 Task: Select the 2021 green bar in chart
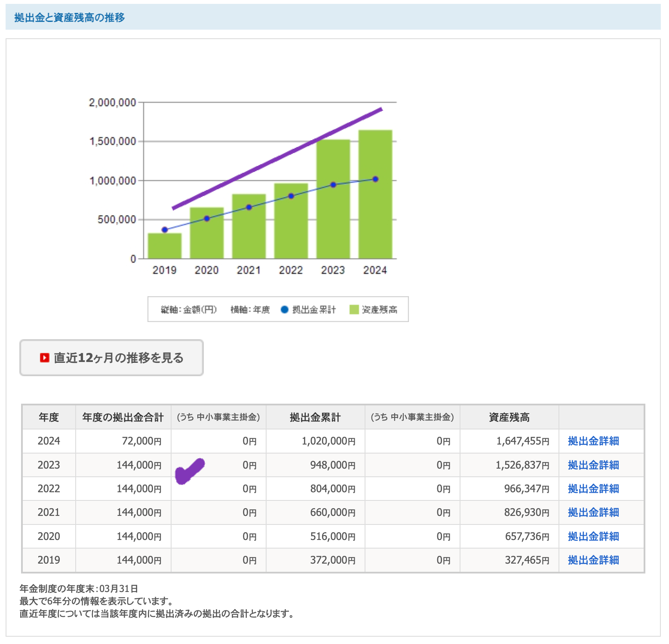tap(249, 227)
